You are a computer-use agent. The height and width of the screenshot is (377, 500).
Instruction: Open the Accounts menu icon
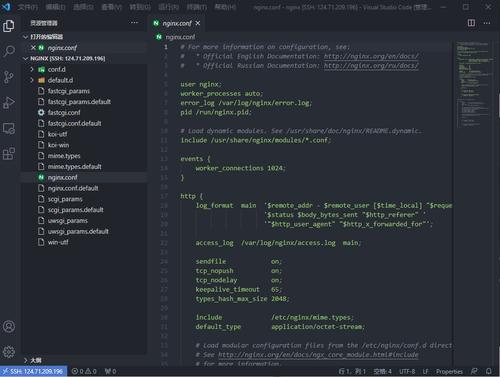9,326
